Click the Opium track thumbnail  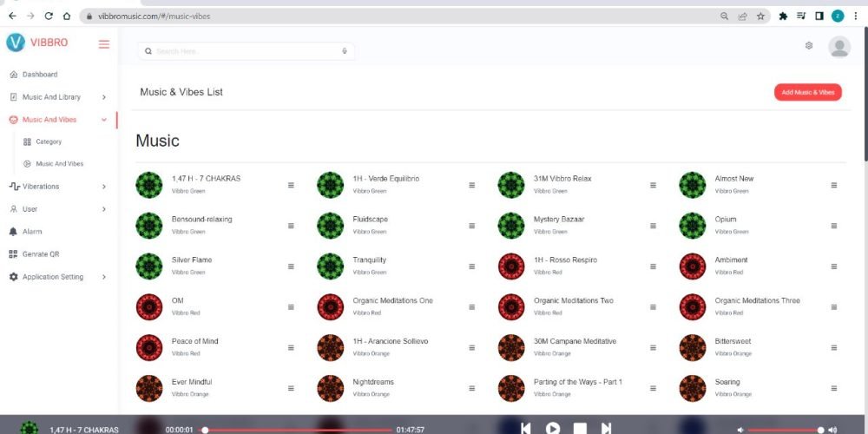click(692, 225)
